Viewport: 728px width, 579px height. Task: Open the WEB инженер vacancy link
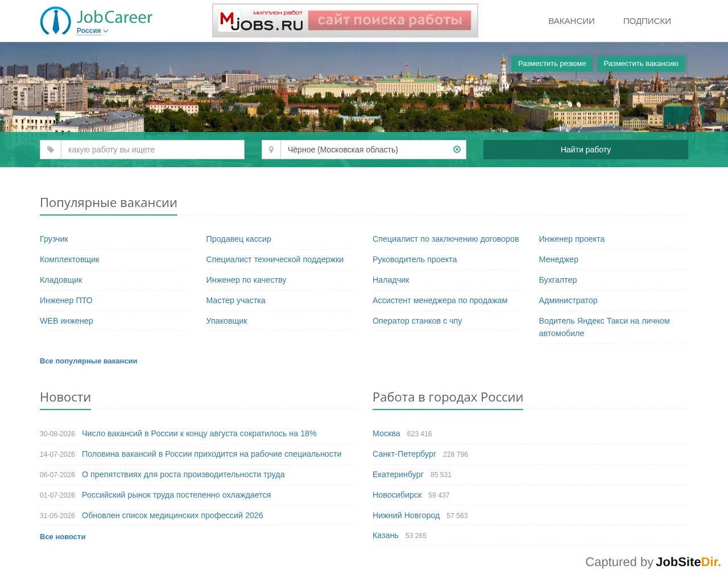67,321
